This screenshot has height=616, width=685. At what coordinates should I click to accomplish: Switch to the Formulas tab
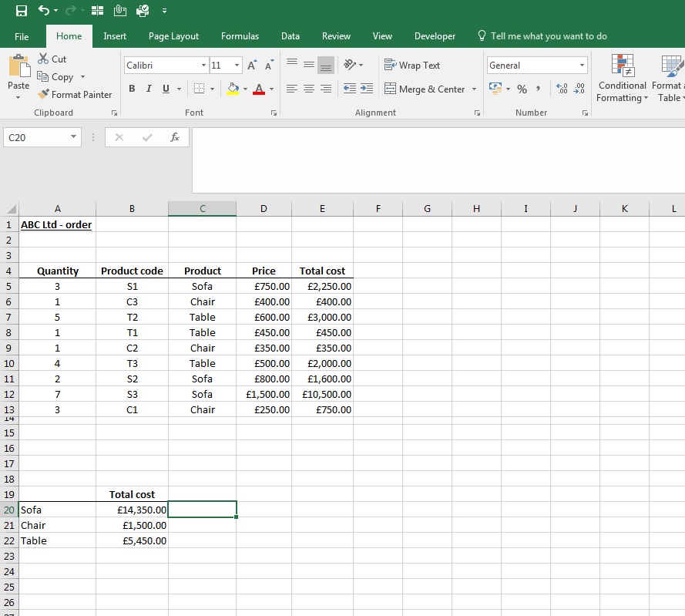click(x=240, y=36)
